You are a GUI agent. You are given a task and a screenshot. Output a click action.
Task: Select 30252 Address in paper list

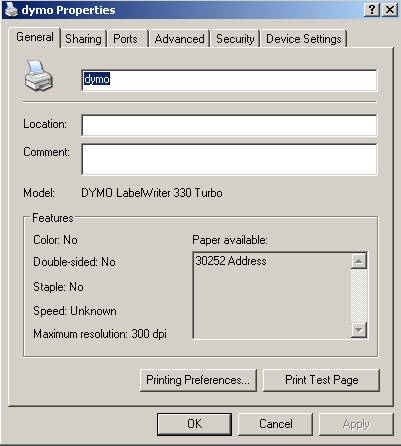(231, 261)
